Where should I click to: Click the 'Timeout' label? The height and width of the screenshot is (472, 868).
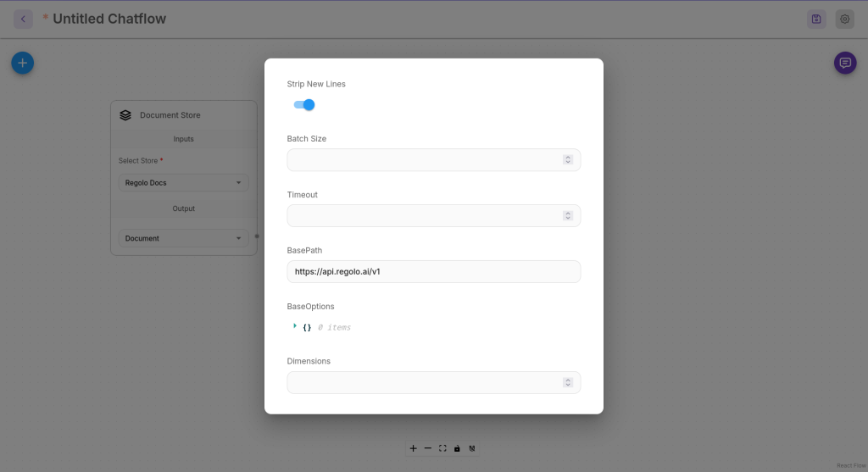click(x=303, y=195)
